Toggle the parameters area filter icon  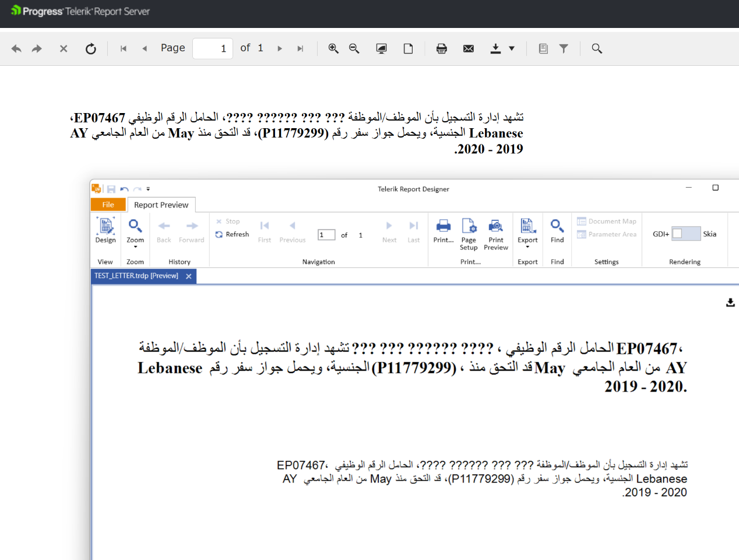point(564,48)
